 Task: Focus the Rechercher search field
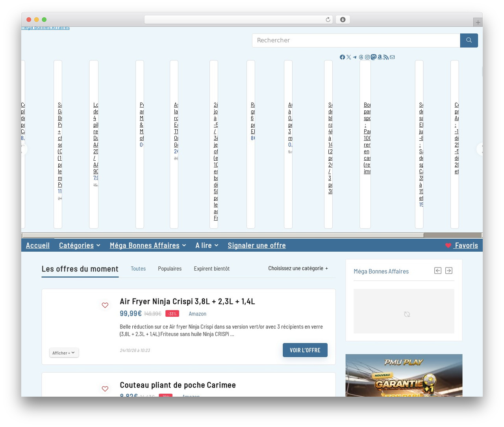(356, 40)
